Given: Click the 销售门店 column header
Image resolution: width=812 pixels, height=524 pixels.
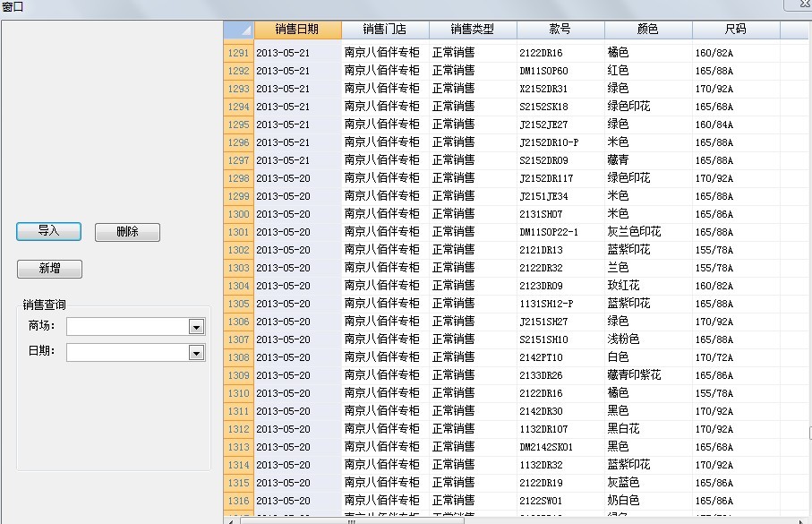Looking at the screenshot, I should tap(385, 30).
